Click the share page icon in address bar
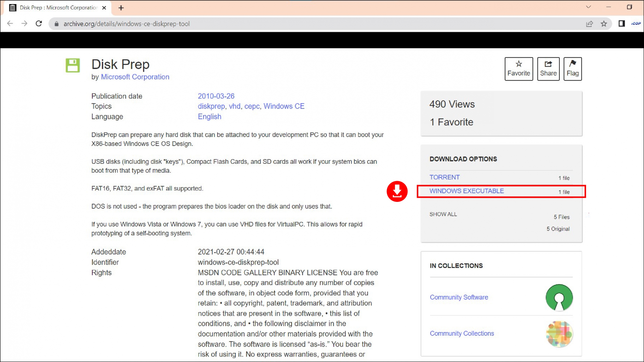This screenshot has width=644, height=362. tap(589, 24)
